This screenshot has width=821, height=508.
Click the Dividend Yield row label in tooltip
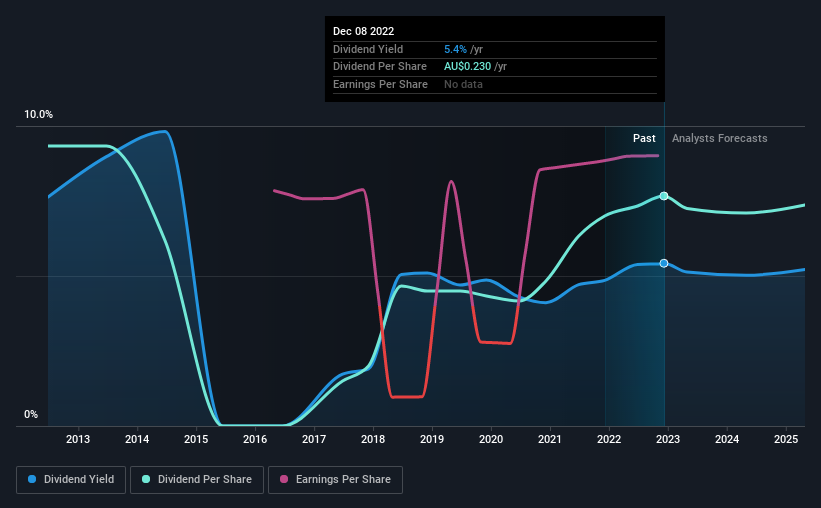368,49
